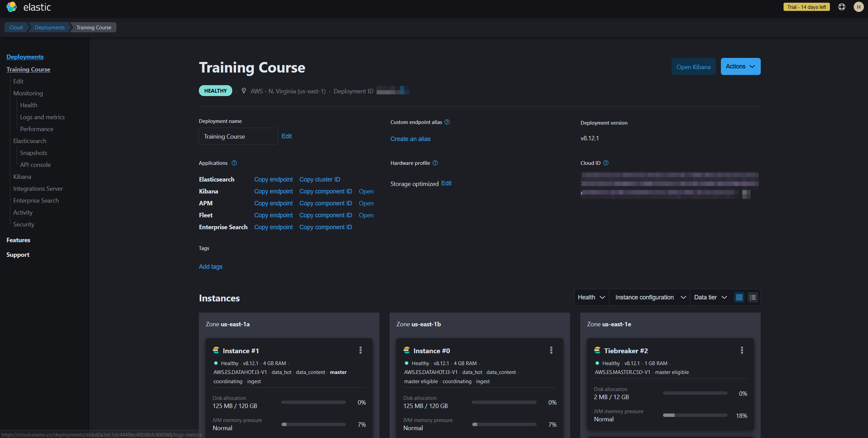Click the Deployment name input field
This screenshot has width=868, height=438.
(238, 136)
